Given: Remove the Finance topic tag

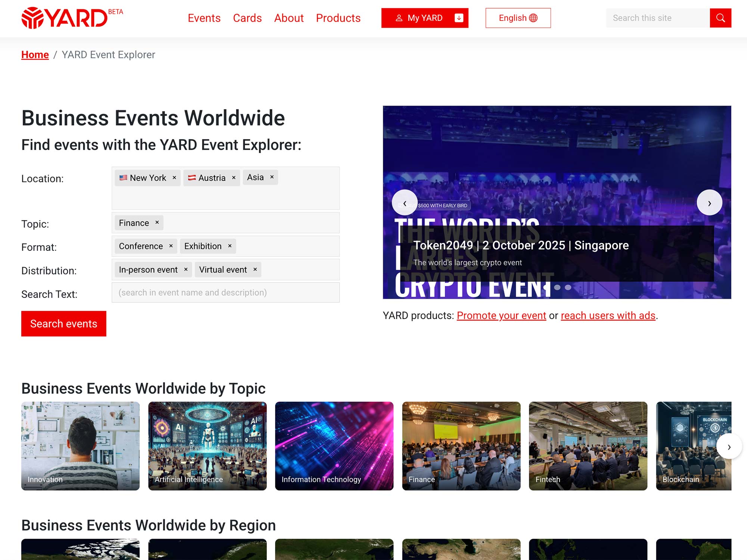Looking at the screenshot, I should (157, 223).
